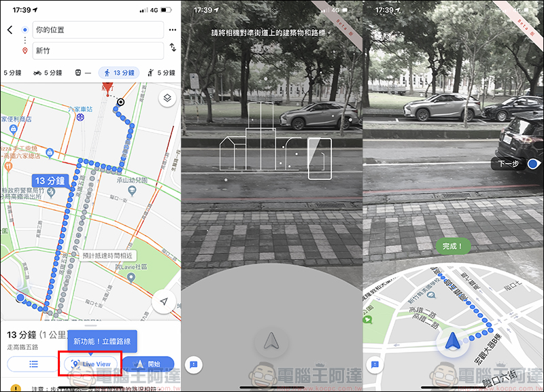Screen dimensions: 544x392
Task: Edit the 你的位置 starting point field
Action: coord(98,30)
